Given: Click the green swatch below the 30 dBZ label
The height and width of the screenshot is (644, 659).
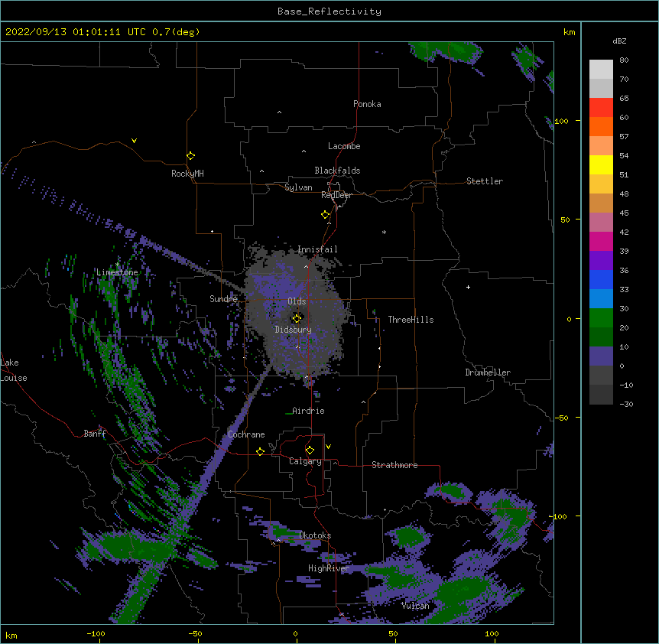Looking at the screenshot, I should click(x=601, y=318).
